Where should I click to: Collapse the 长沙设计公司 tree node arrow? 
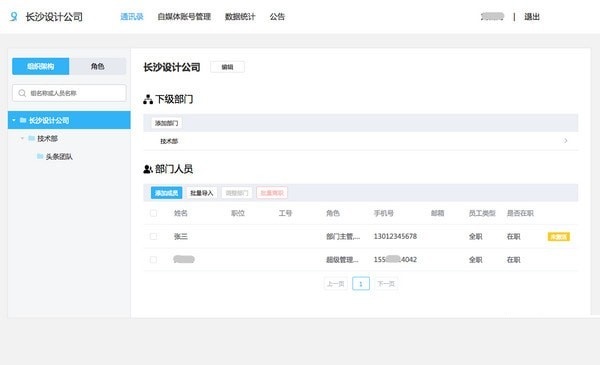(14, 120)
